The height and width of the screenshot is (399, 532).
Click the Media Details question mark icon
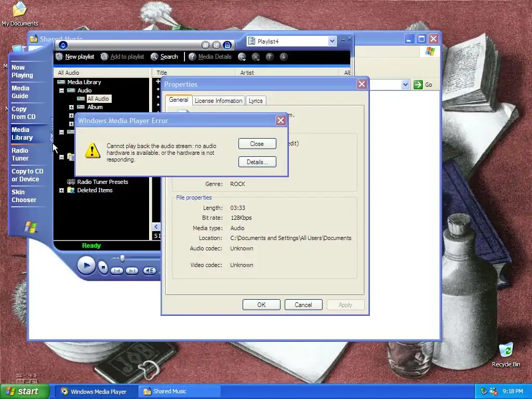(x=192, y=57)
